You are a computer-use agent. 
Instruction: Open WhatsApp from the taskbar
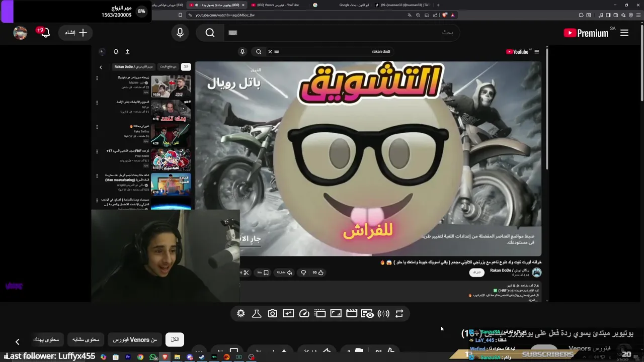click(x=153, y=357)
